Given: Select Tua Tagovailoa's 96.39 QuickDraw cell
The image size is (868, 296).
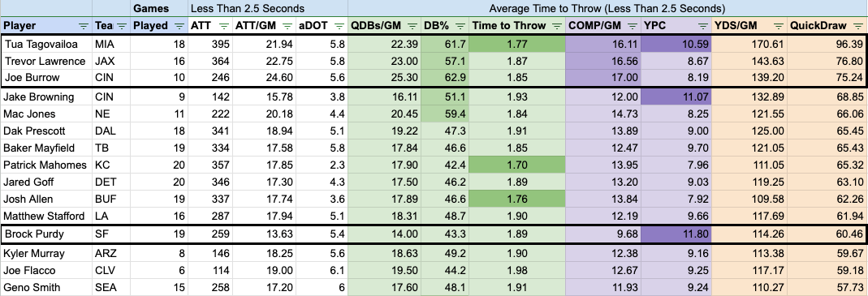Looking at the screenshot, I should 826,43.
